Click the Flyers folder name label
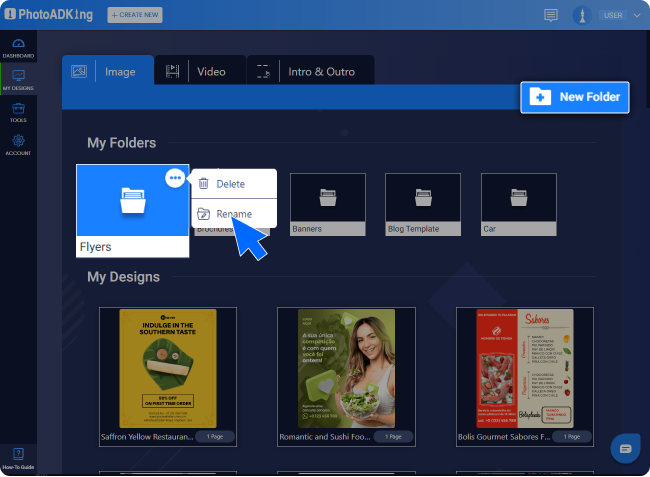 point(95,247)
